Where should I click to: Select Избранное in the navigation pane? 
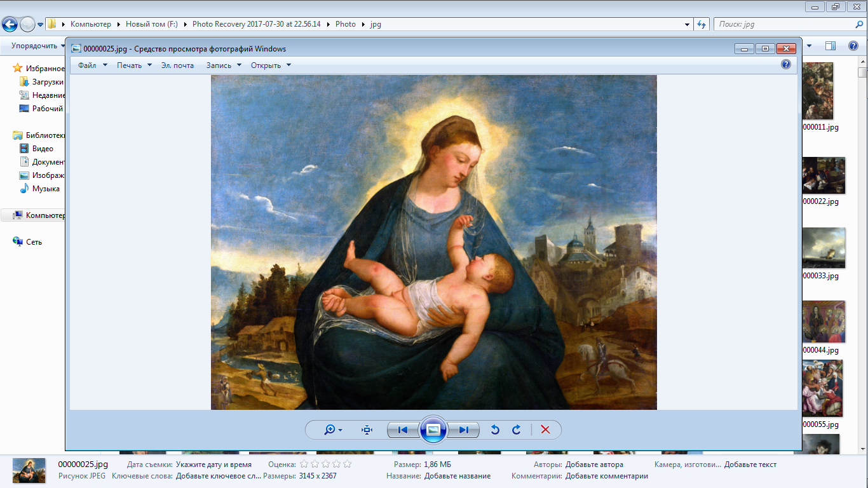[x=39, y=69]
